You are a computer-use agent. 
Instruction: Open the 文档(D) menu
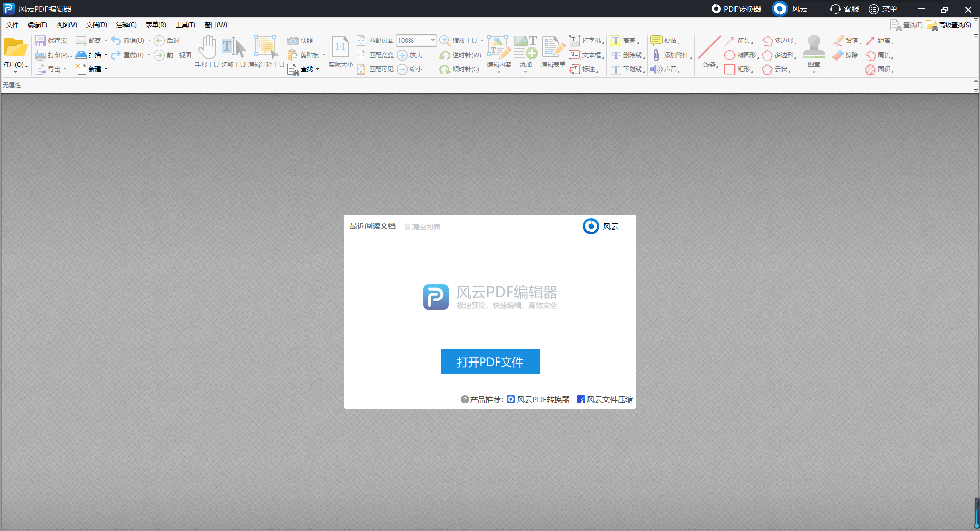coord(96,25)
